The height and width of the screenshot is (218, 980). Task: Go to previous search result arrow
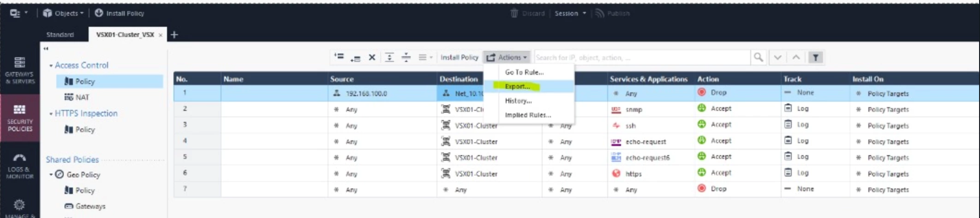pyautogui.click(x=796, y=57)
